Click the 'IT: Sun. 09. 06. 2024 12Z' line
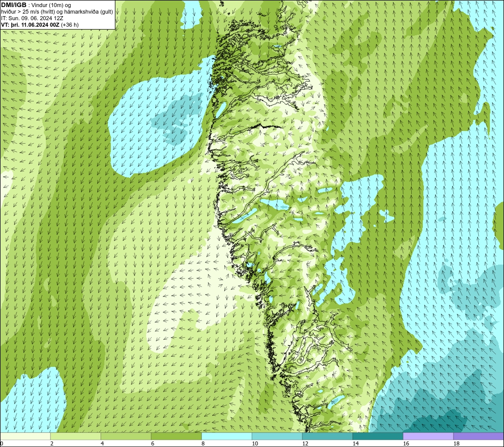Screen dimensions: 504x447 pos(32,18)
